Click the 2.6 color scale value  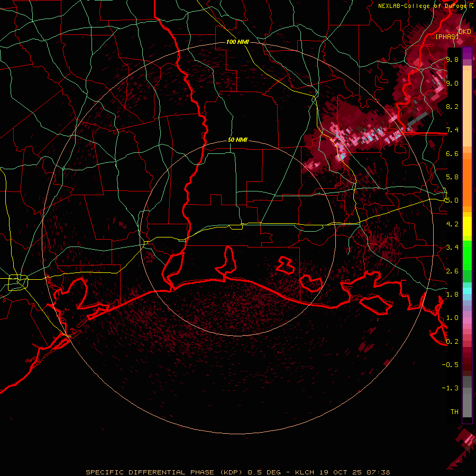click(452, 271)
